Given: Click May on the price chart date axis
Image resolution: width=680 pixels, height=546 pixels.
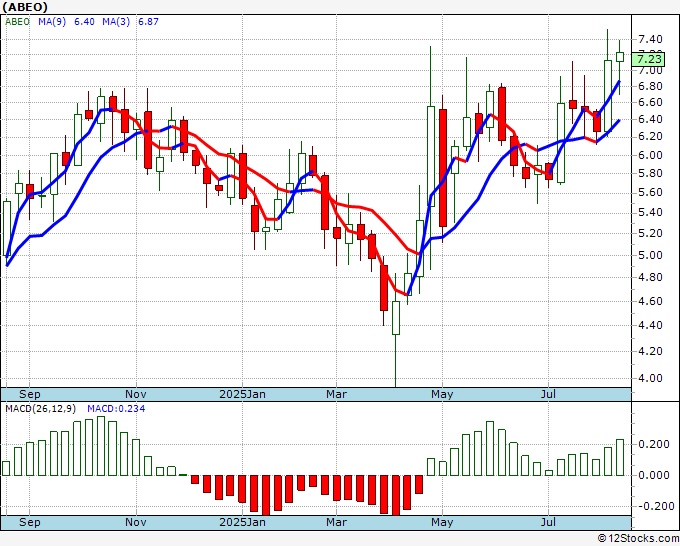Looking at the screenshot, I should click(x=442, y=394).
